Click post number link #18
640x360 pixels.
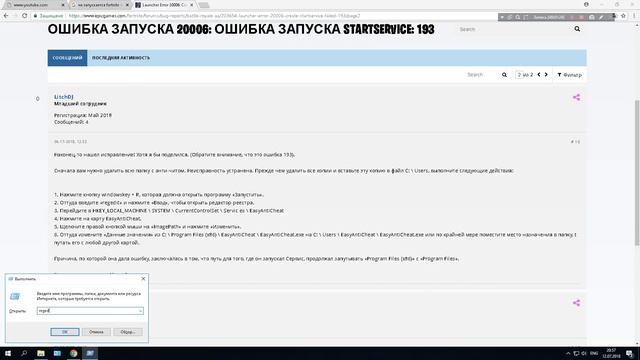[575, 142]
